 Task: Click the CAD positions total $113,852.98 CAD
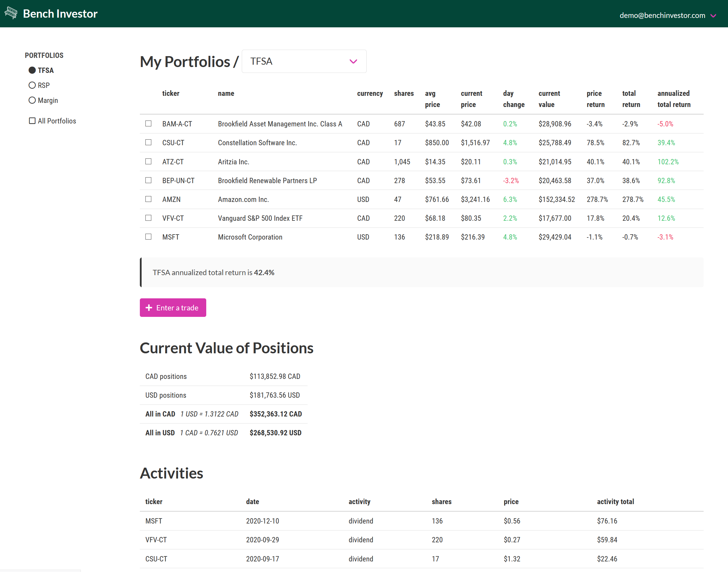275,377
